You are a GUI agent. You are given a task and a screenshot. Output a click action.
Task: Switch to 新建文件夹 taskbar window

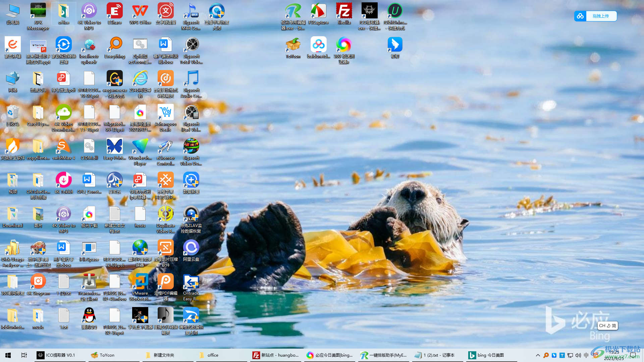pos(168,355)
